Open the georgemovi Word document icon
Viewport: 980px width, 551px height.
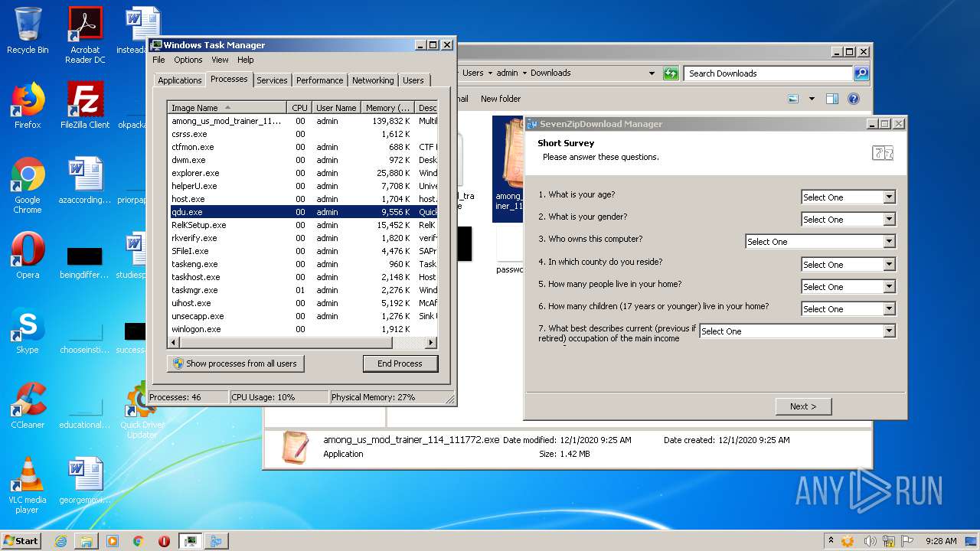(x=85, y=481)
